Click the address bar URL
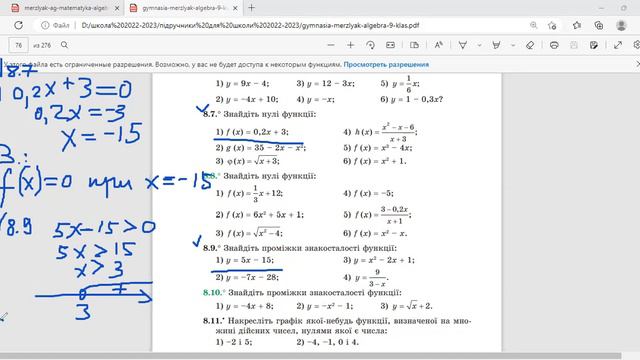 (x=250, y=25)
